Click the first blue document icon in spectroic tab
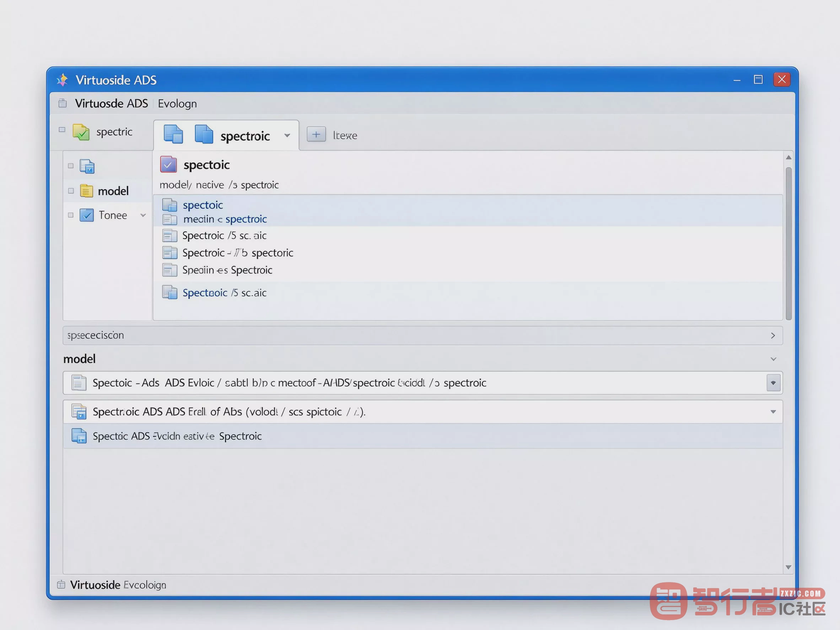The width and height of the screenshot is (840, 630). pyautogui.click(x=173, y=134)
